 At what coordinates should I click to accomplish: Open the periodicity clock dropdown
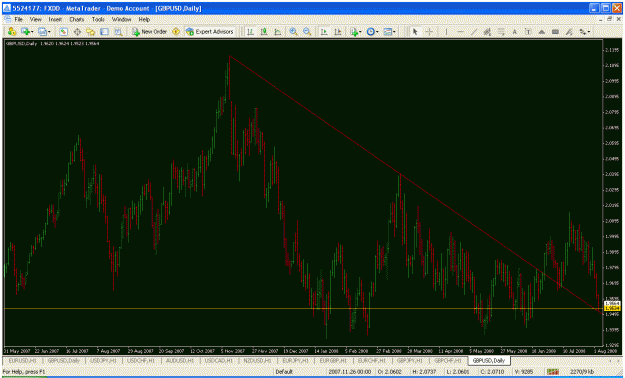click(x=372, y=32)
